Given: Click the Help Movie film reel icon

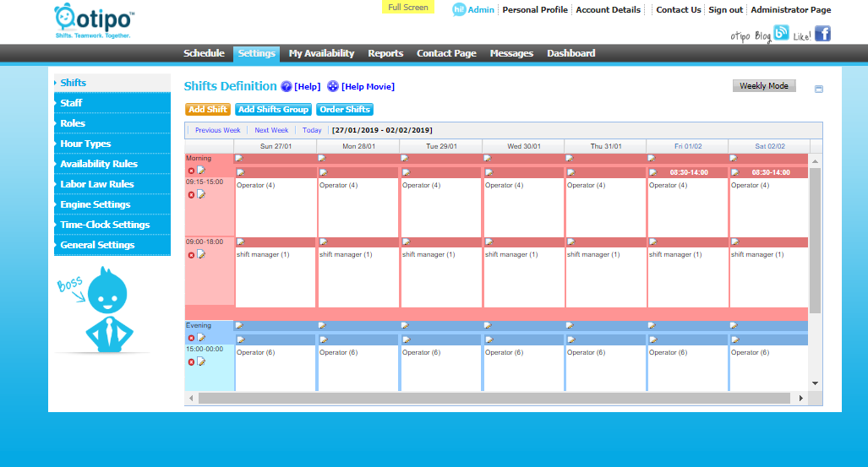Looking at the screenshot, I should tap(333, 86).
